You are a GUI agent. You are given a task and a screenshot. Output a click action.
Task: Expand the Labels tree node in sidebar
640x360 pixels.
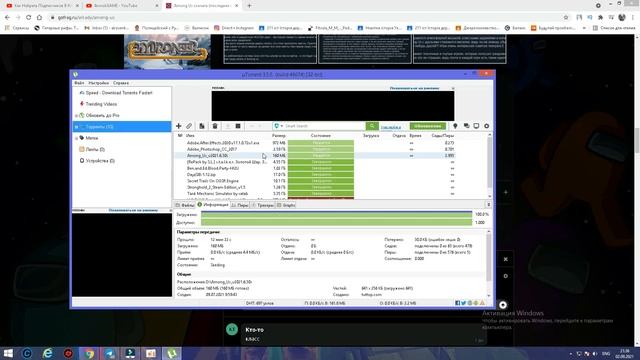coord(76,138)
